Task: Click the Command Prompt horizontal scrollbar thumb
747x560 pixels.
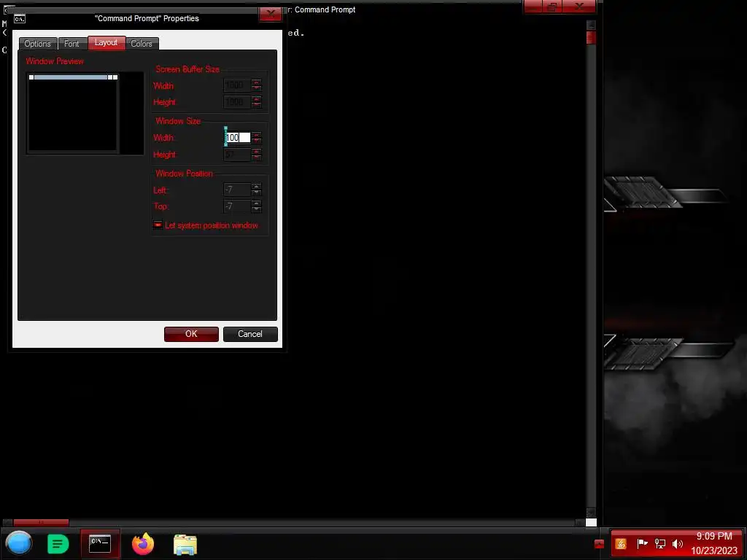Action: pos(41,522)
